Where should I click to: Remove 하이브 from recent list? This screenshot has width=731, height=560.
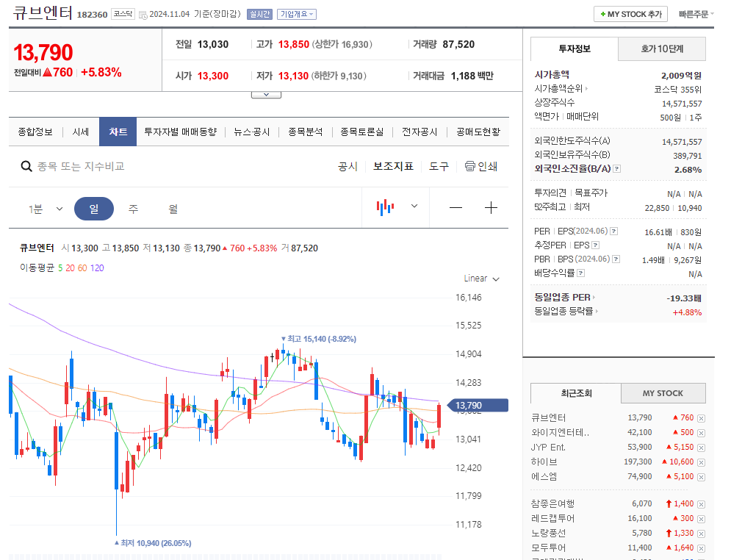tap(701, 462)
